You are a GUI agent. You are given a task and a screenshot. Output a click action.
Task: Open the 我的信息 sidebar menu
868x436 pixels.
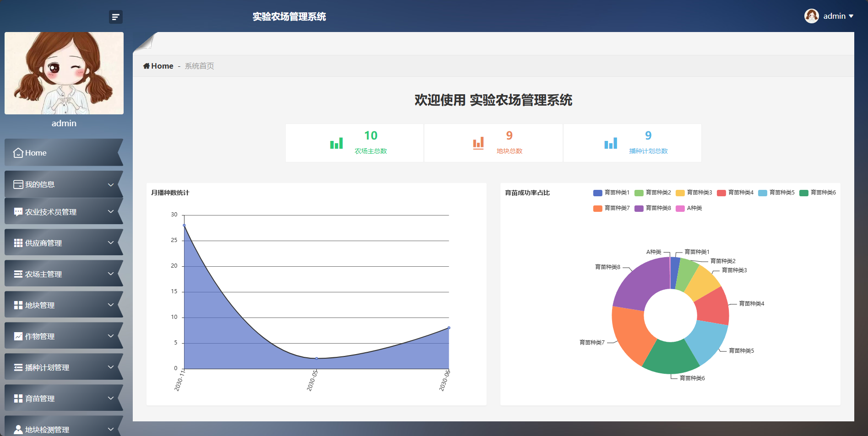[64, 184]
